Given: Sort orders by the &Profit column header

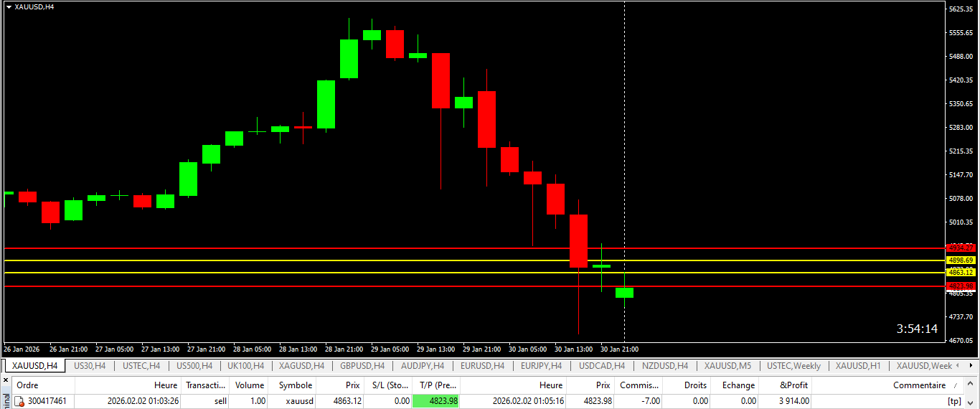Looking at the screenshot, I should coord(794,385).
